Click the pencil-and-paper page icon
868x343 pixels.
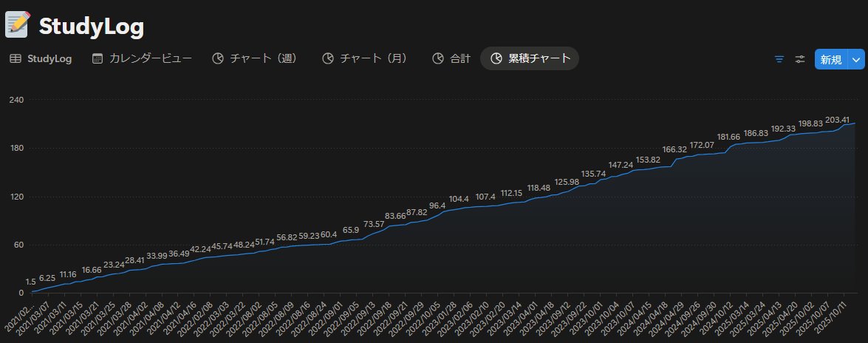pyautogui.click(x=18, y=25)
